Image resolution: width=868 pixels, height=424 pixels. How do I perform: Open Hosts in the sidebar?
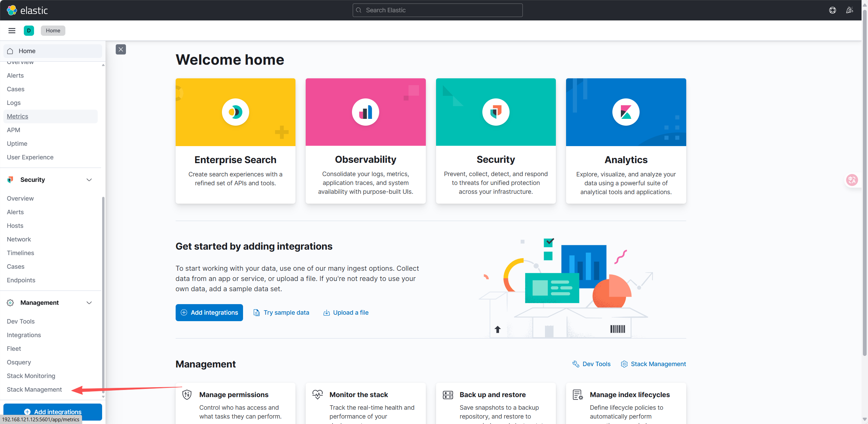pos(15,226)
